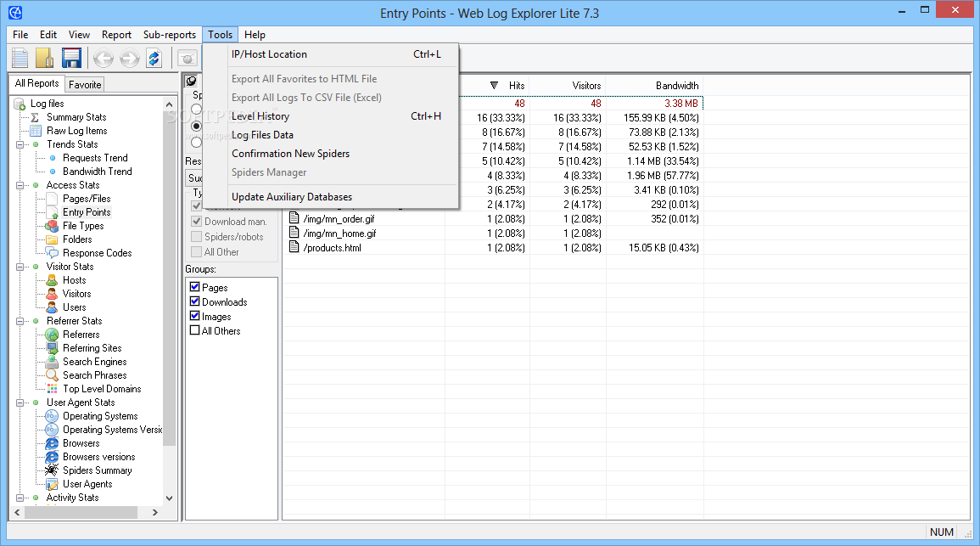Image resolution: width=980 pixels, height=546 pixels.
Task: Click the Top Level Domains grid icon
Action: tap(53, 389)
